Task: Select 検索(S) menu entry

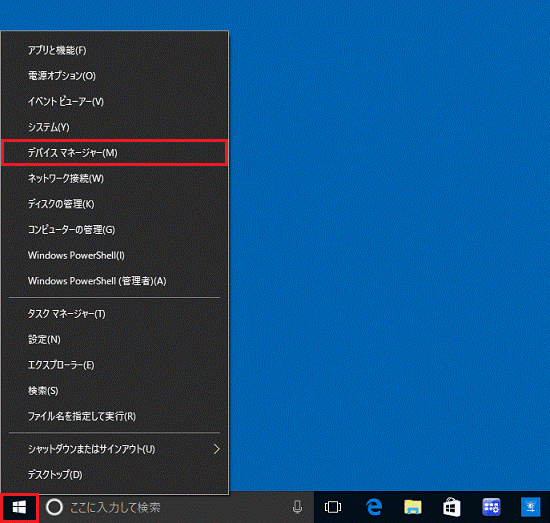Action: tap(115, 391)
